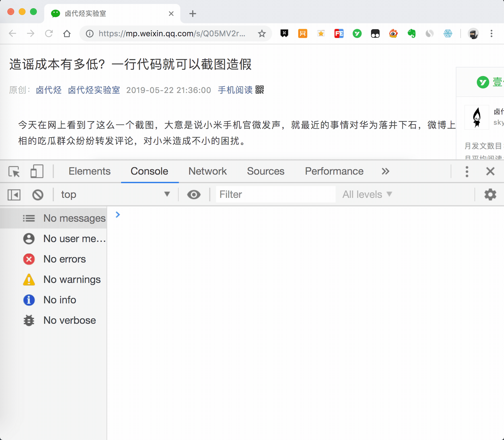Click the article headline 造谣成本有多低
504x440 pixels.
[x=130, y=64]
